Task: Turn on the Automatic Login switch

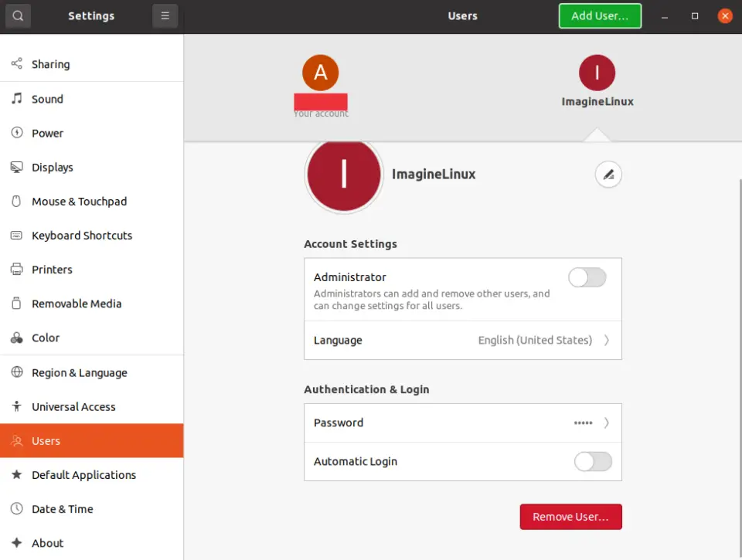Action: [593, 462]
